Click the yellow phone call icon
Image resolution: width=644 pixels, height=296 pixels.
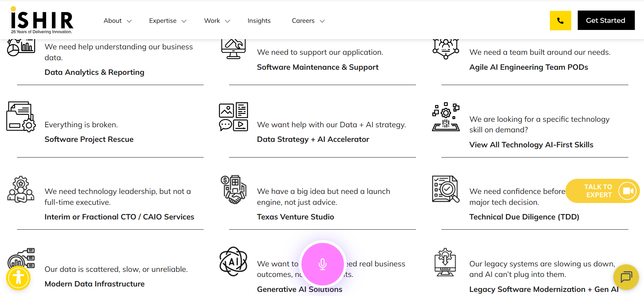coord(560,21)
